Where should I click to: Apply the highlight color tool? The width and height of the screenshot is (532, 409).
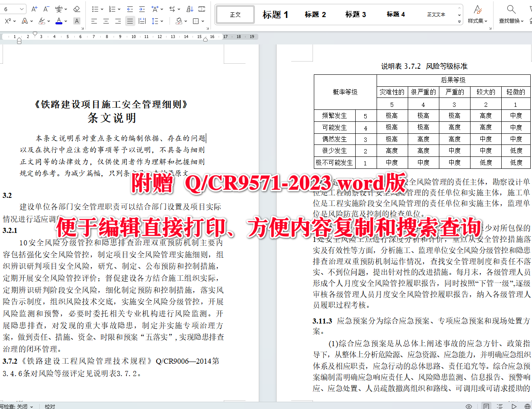click(x=41, y=21)
